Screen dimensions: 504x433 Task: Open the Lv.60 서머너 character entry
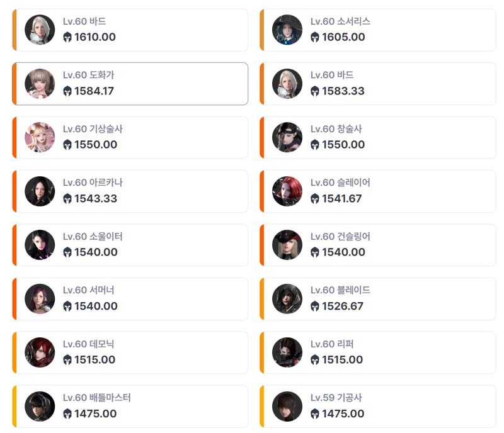click(130, 299)
